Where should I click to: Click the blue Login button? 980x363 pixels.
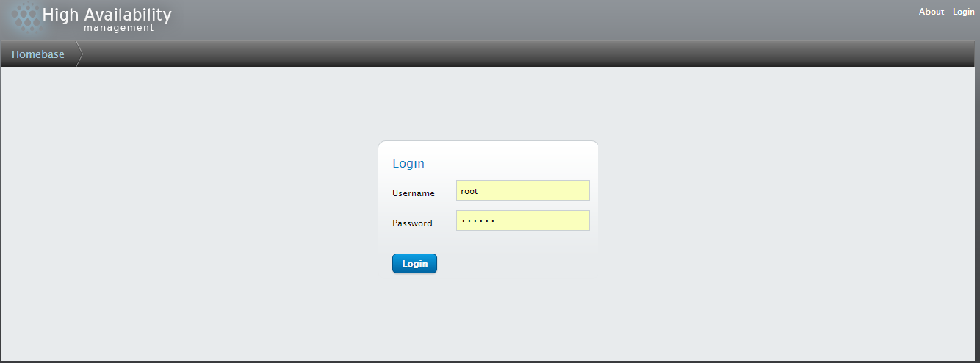click(x=414, y=263)
